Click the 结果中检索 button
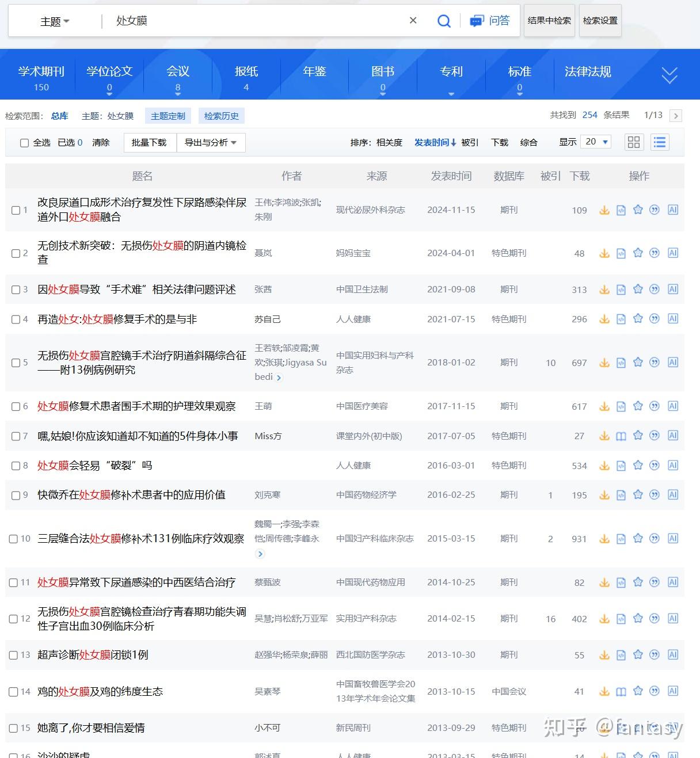 click(x=549, y=21)
